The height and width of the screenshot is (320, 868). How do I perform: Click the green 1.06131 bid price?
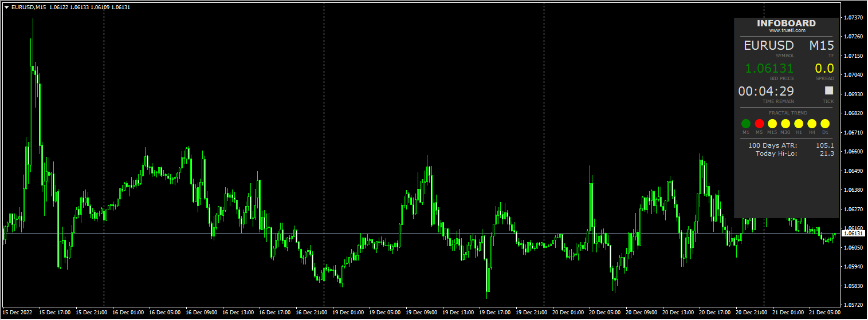(769, 69)
